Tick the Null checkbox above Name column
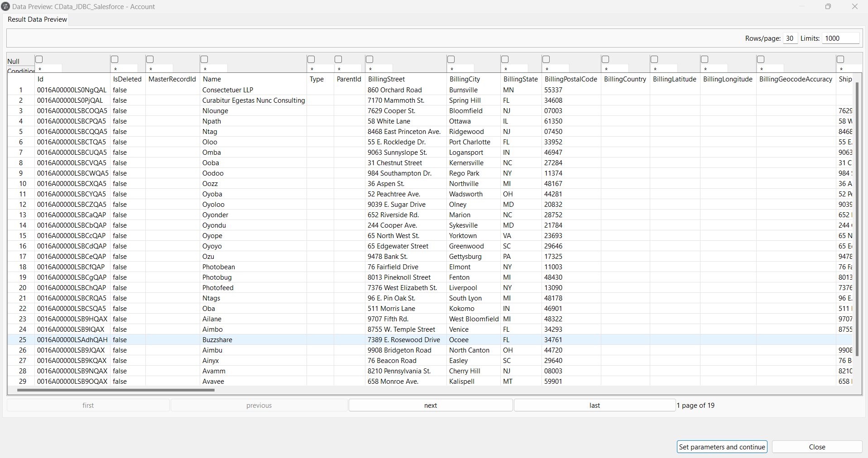The image size is (868, 458). tap(204, 59)
